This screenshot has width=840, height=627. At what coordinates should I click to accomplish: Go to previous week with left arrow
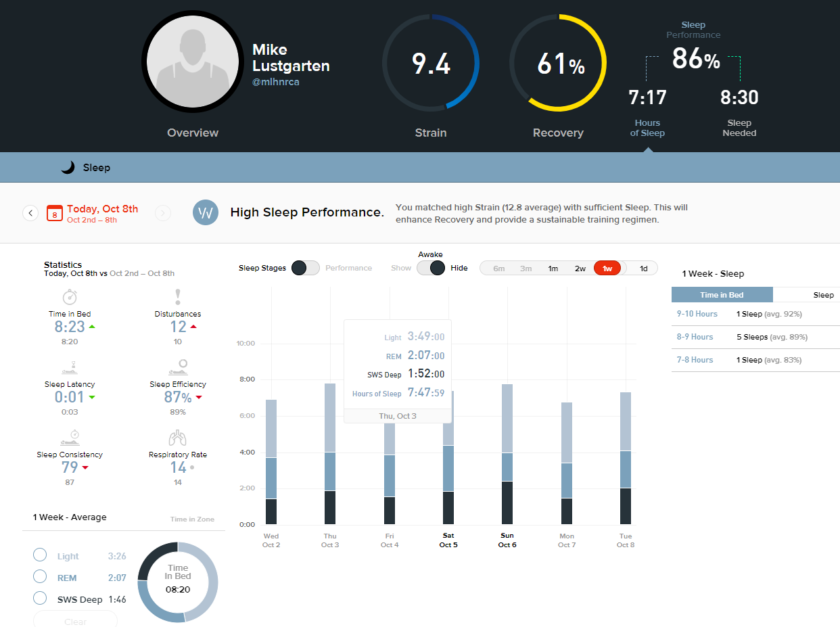[x=30, y=213]
